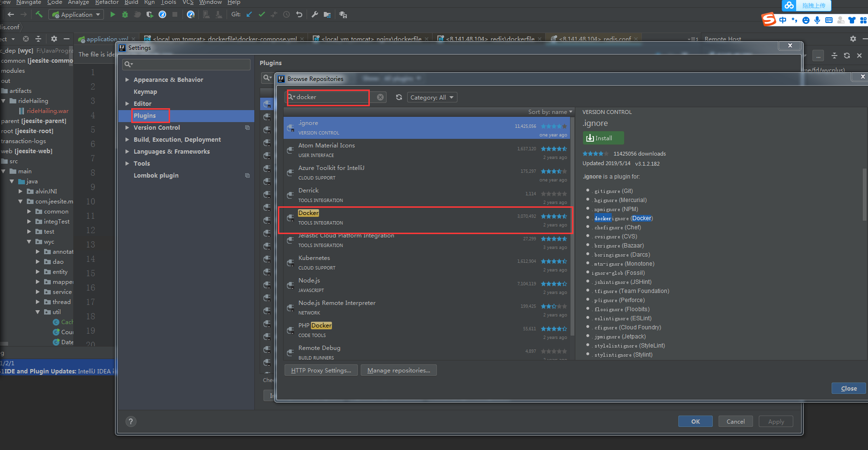Rollback changes using the Git undo arrow icon
Screen dimensions: 868x450
point(299,14)
